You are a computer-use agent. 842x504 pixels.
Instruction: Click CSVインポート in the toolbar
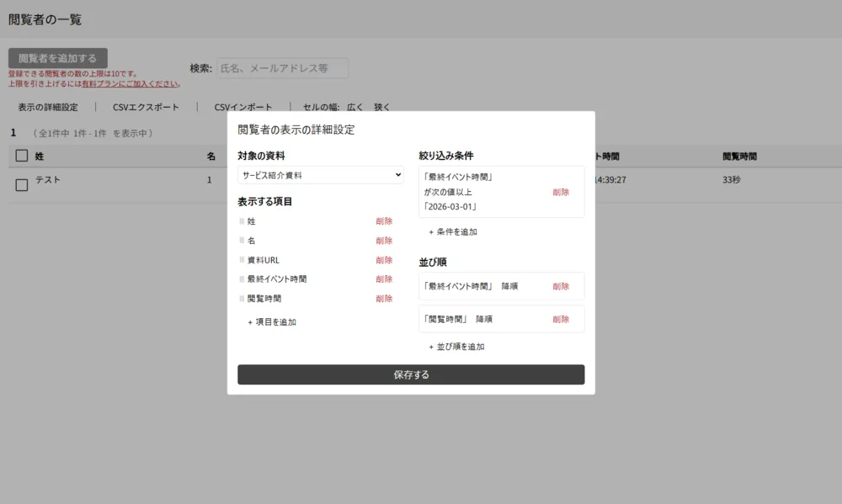243,107
